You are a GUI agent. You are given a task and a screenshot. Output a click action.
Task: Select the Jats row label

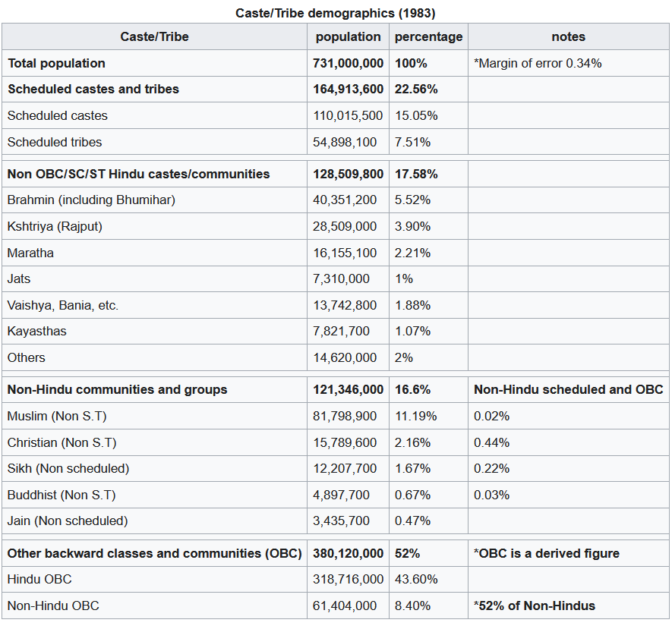pyautogui.click(x=19, y=278)
